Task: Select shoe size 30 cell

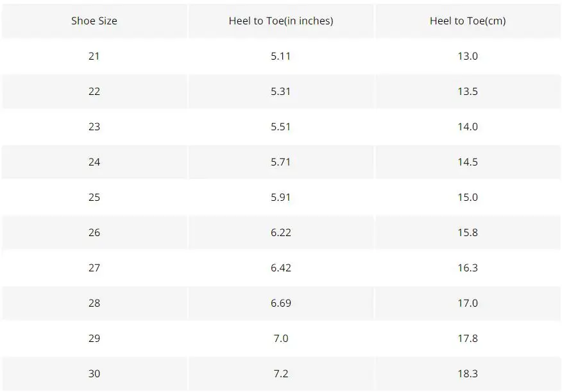Action: point(94,374)
